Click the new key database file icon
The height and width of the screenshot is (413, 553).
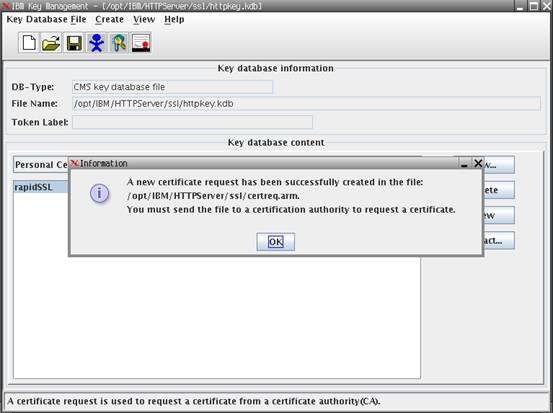coord(29,43)
